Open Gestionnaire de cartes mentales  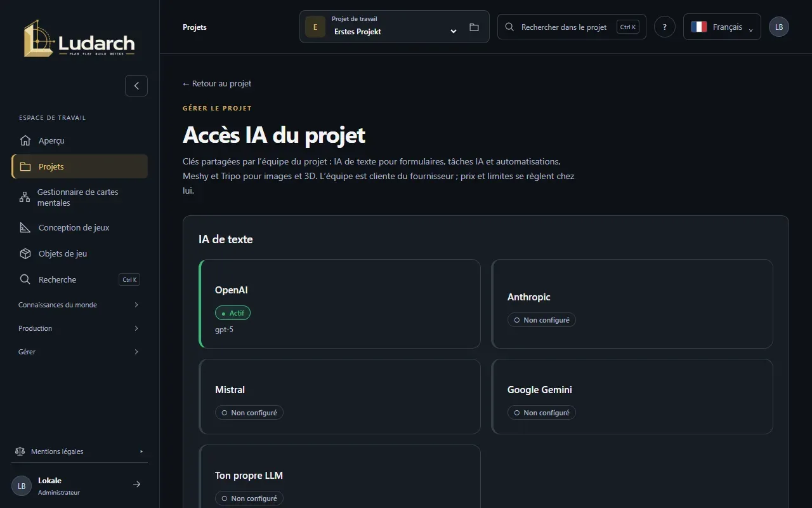click(79, 197)
